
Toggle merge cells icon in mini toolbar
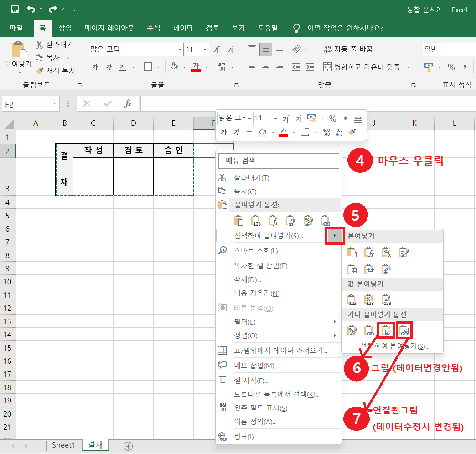coord(358,119)
